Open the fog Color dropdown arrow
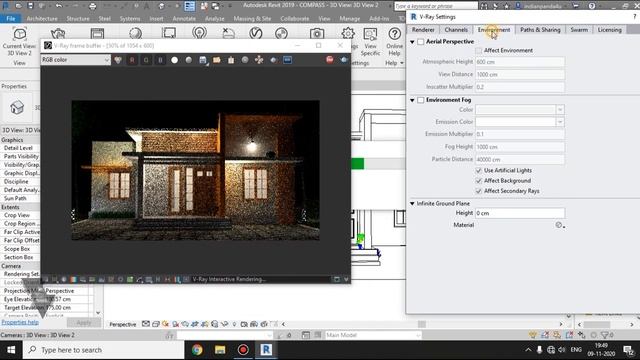Screen dimensions: 640x360 point(560,110)
